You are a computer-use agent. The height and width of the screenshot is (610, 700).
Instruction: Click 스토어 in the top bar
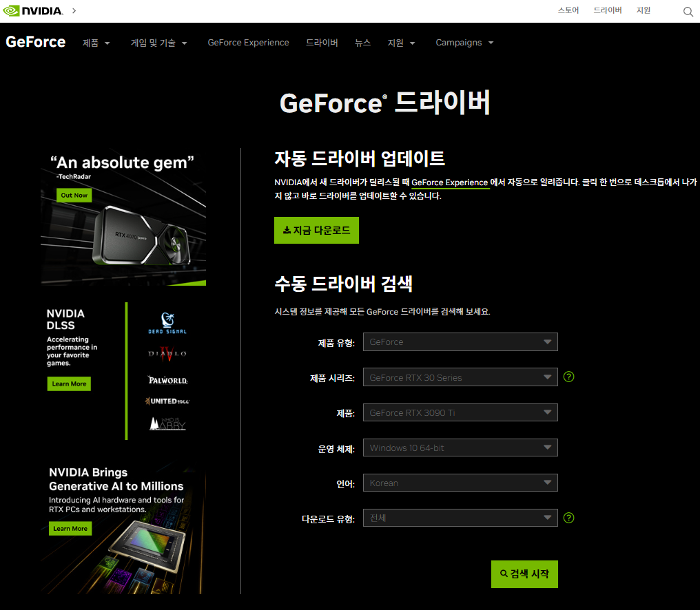[x=568, y=10]
